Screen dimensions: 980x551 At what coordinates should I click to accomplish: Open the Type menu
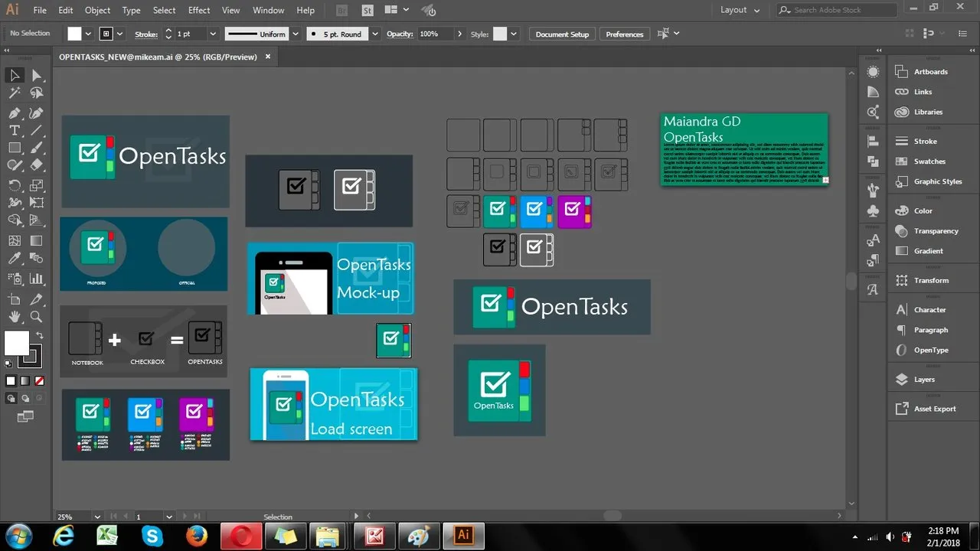pos(132,10)
